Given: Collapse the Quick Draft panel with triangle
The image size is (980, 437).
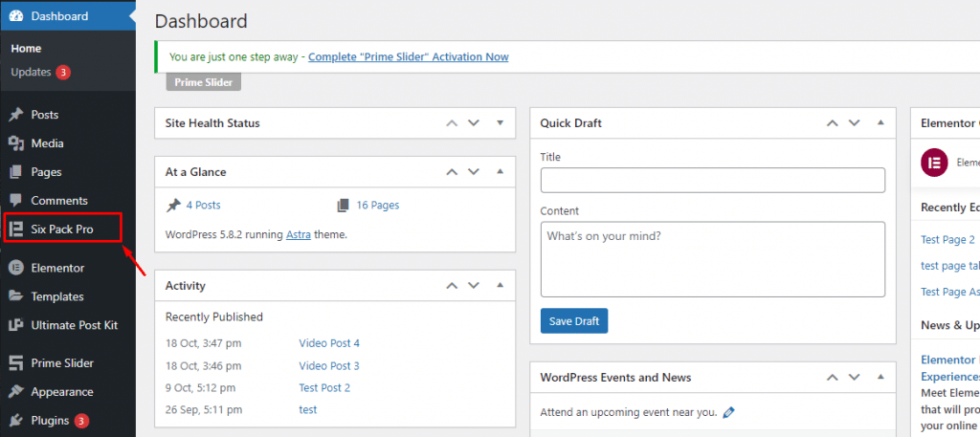Looking at the screenshot, I should (880, 123).
